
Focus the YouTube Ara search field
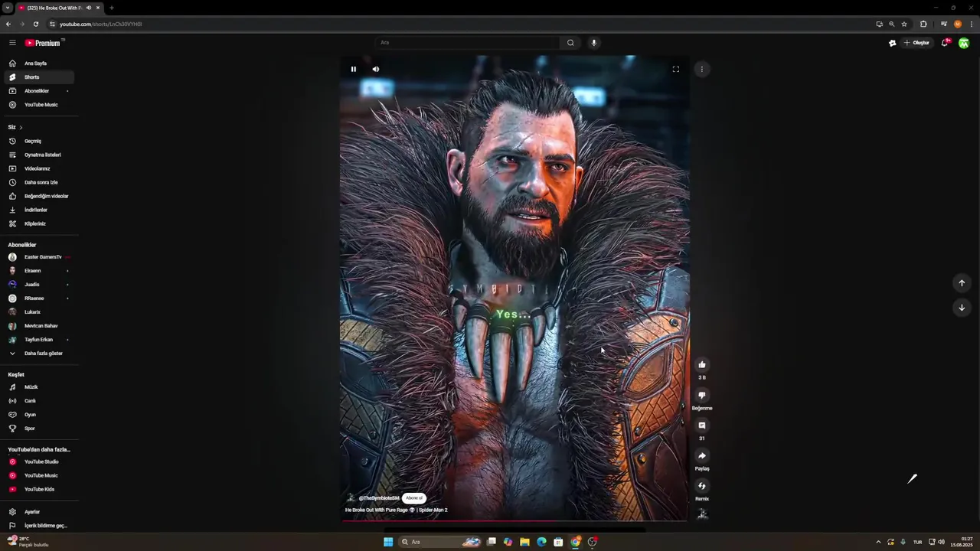point(467,43)
